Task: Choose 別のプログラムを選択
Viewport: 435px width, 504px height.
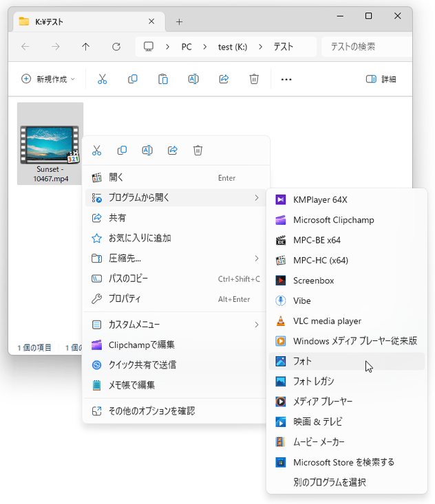Action: coord(346,482)
